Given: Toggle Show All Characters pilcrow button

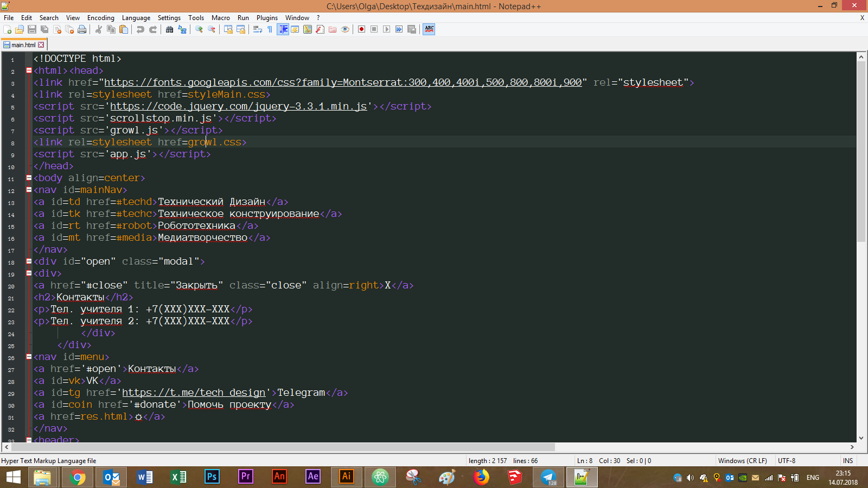Looking at the screenshot, I should tap(270, 29).
